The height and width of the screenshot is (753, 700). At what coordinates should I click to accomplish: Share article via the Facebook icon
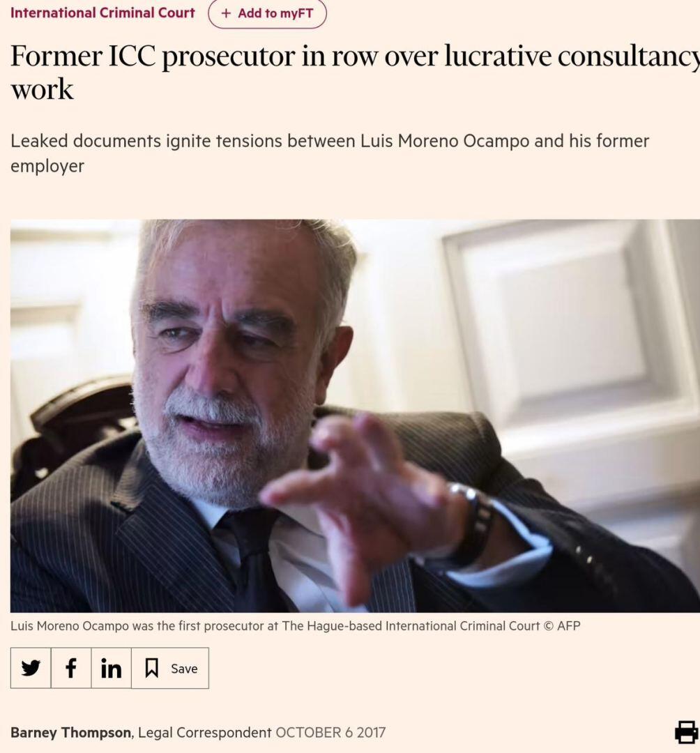70,668
